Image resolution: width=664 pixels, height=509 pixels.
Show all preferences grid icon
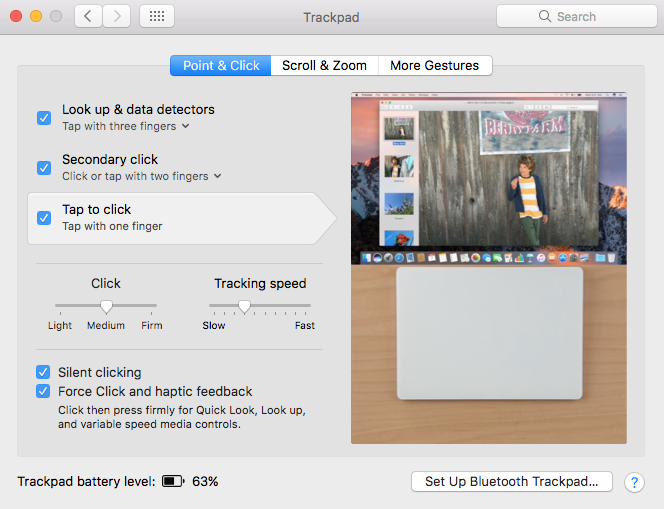tap(158, 16)
